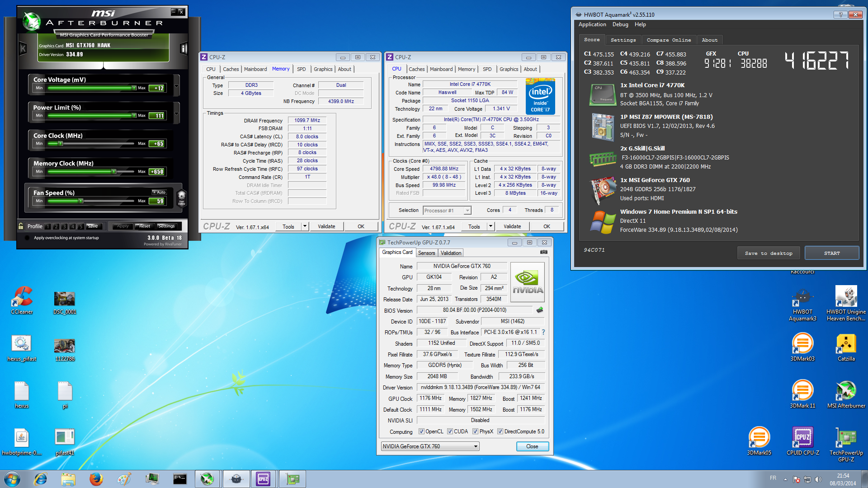Switch to Caches tab in right CPU-Z window
Viewport: 868px width, 488px height.
416,69
